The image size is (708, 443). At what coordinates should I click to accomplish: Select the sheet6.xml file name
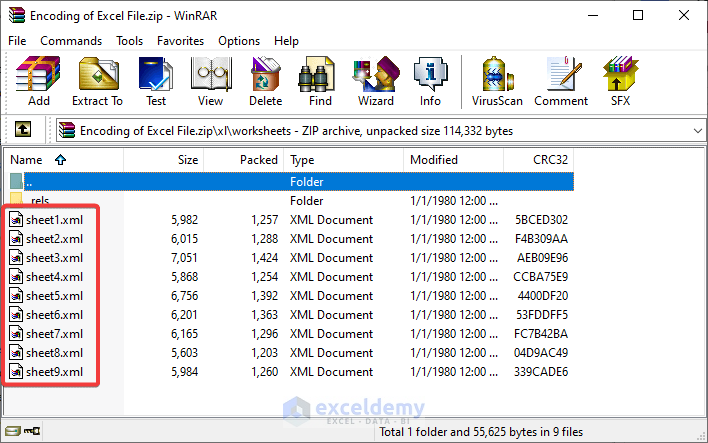[x=54, y=315]
